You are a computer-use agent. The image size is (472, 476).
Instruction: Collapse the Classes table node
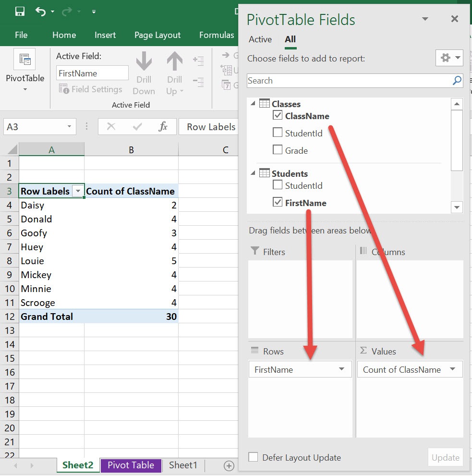[253, 104]
